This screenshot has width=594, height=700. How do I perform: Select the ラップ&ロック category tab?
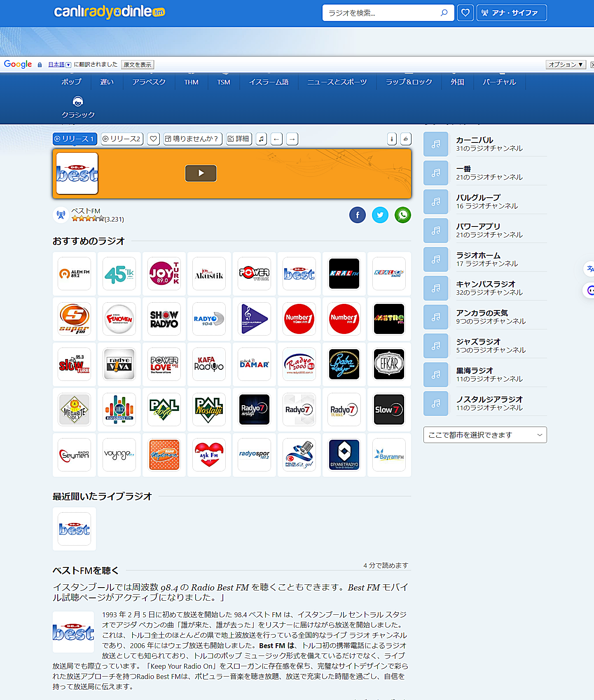(x=409, y=82)
